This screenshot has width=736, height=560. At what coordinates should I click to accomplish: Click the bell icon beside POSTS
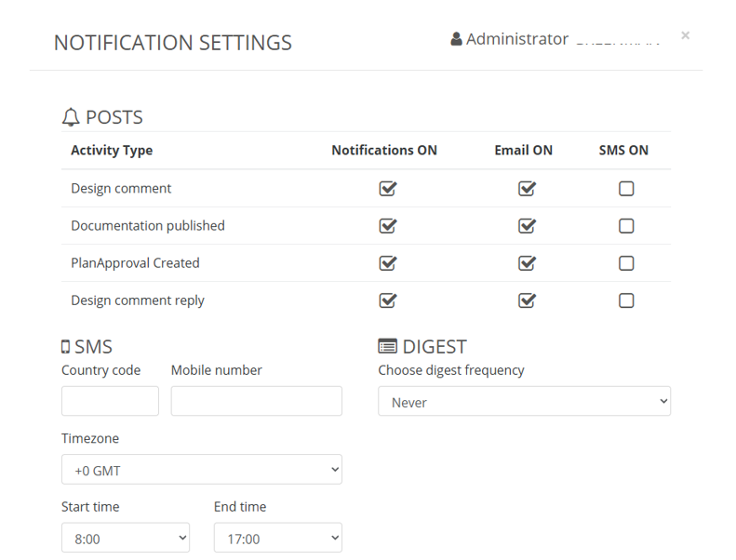[71, 118]
